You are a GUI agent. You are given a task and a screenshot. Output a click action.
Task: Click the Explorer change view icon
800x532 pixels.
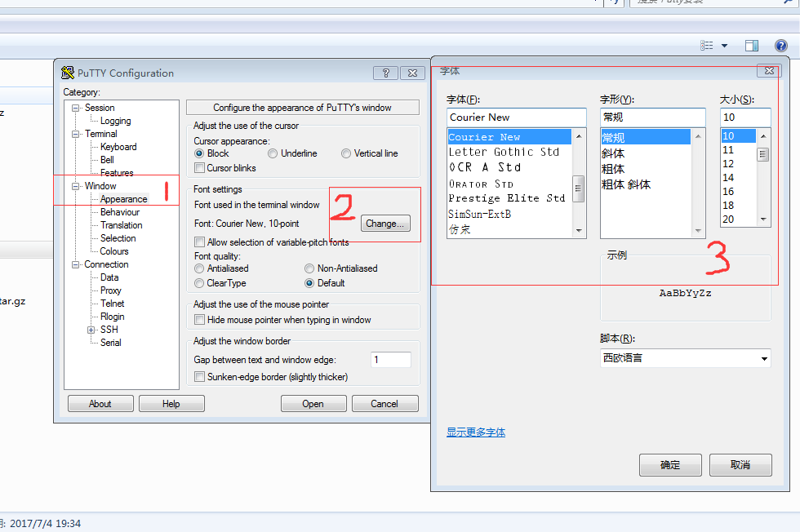point(707,46)
